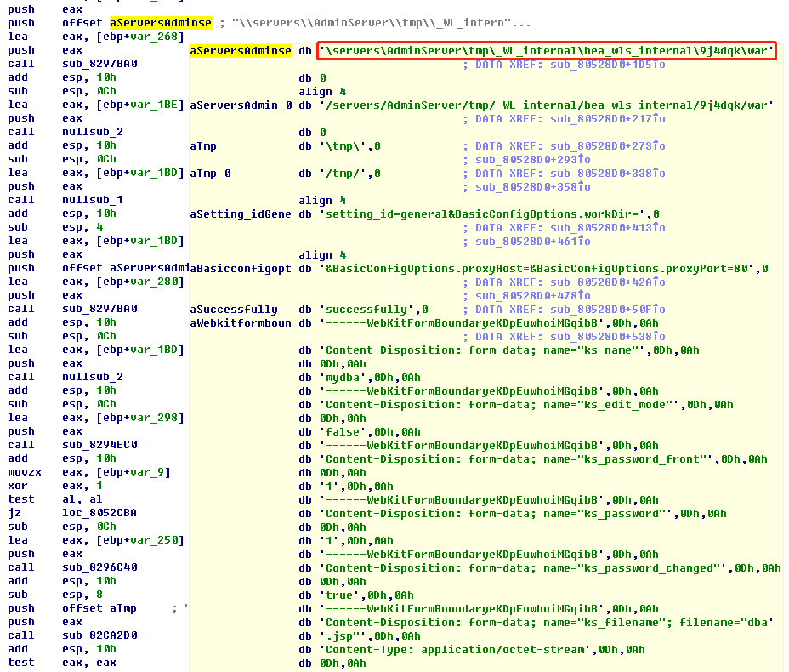Image resolution: width=789 pixels, height=672 pixels.
Task: Select the 'al, al' test operands
Action: pyautogui.click(x=82, y=498)
